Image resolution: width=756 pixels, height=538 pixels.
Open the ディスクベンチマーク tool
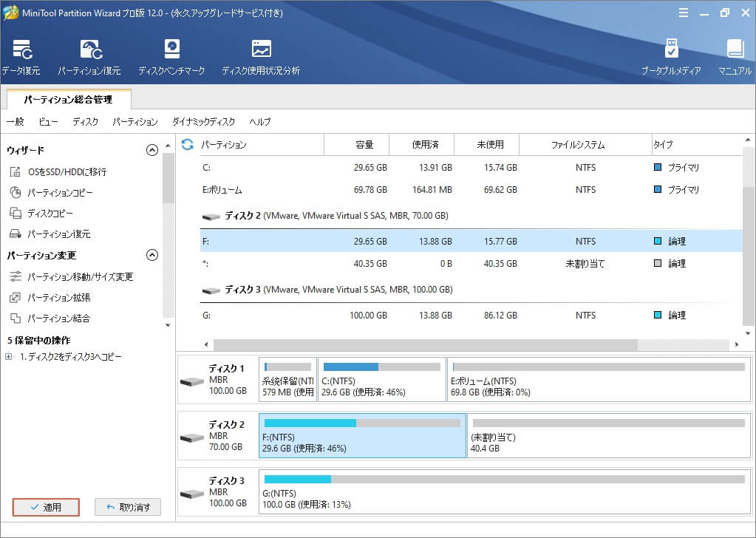pyautogui.click(x=171, y=57)
